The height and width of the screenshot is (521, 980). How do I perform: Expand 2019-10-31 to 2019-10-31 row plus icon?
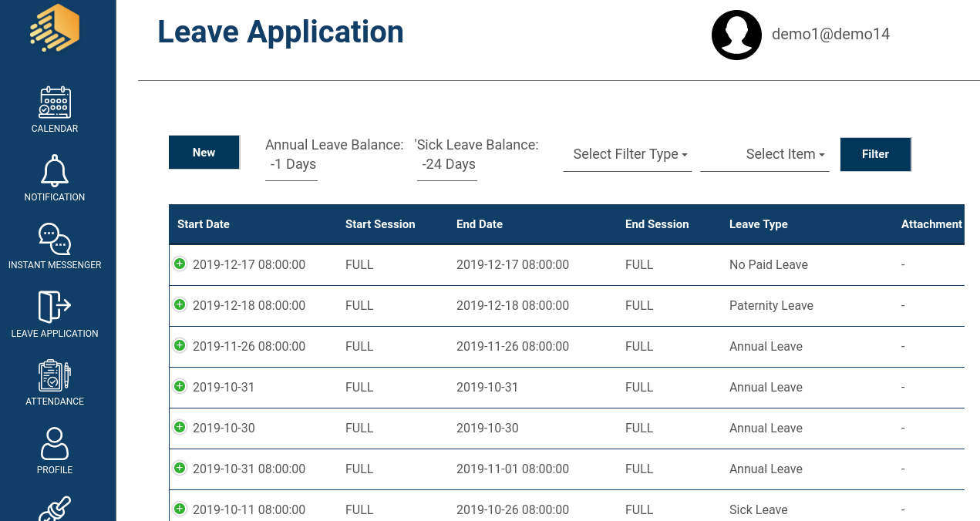point(180,386)
